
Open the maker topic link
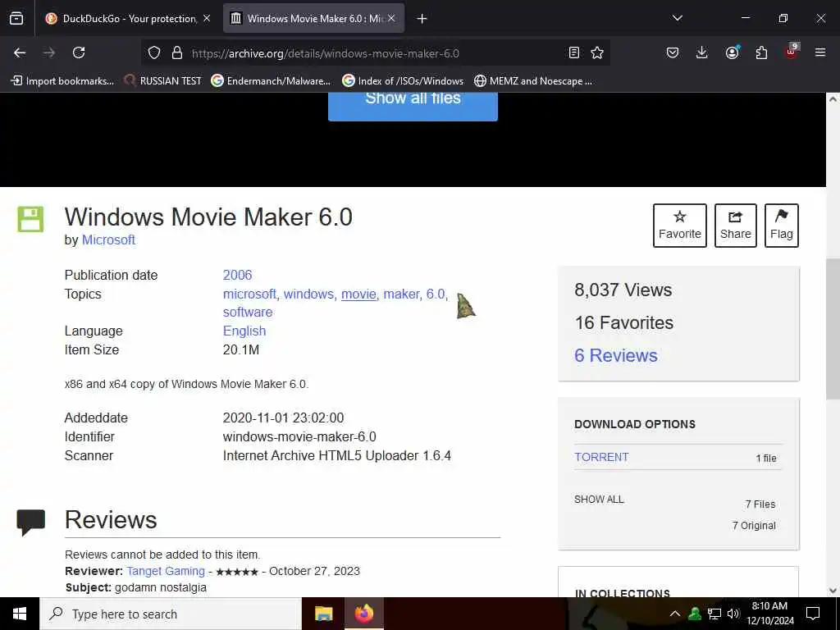(401, 294)
